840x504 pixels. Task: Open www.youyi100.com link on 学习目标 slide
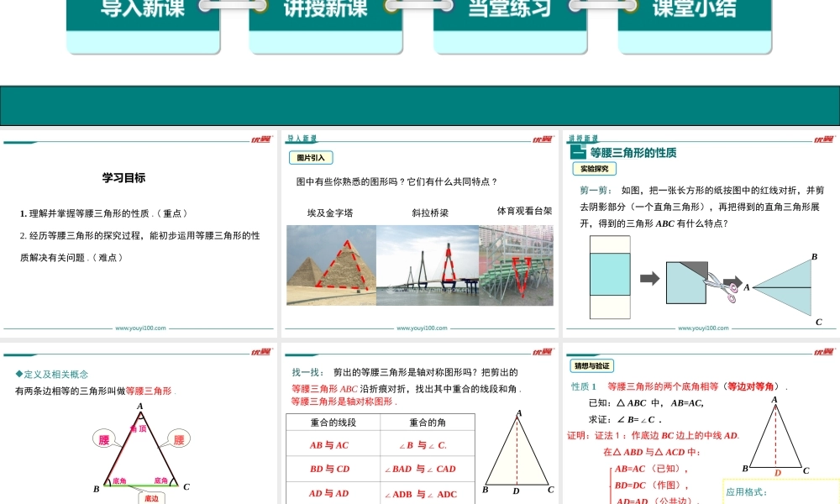(140, 328)
